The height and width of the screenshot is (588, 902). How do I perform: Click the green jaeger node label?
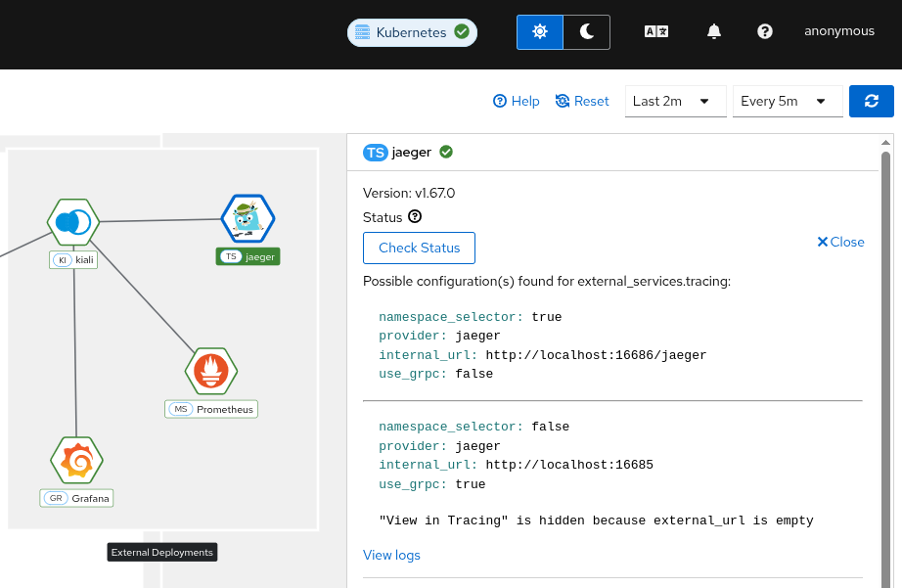[248, 256]
